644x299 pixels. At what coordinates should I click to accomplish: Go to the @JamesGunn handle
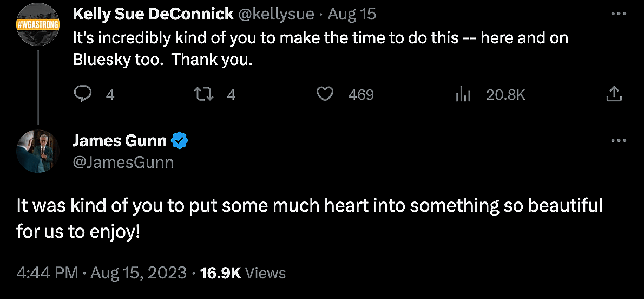click(123, 162)
